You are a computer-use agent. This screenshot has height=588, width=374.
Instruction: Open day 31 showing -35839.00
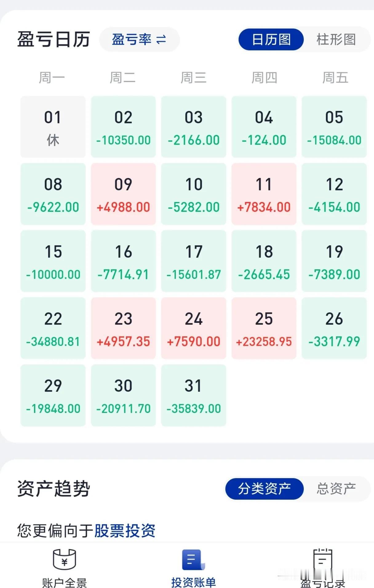click(x=193, y=395)
